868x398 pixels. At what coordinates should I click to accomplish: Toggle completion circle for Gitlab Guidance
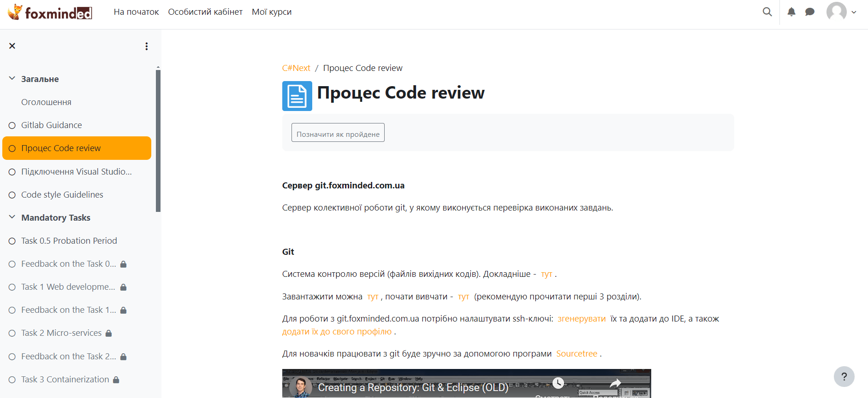(12, 125)
